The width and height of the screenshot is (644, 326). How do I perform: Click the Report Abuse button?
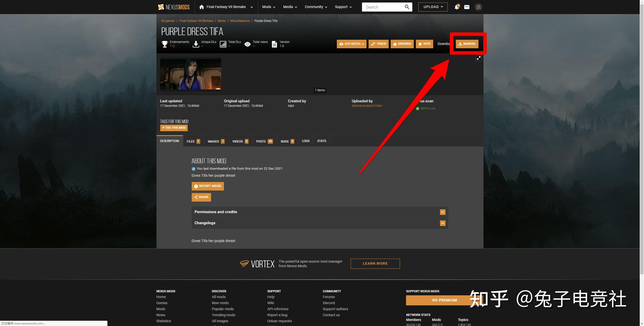coord(208,186)
